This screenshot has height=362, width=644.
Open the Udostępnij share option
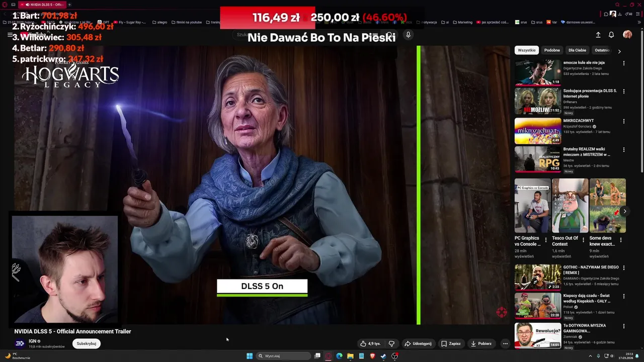coord(418,344)
